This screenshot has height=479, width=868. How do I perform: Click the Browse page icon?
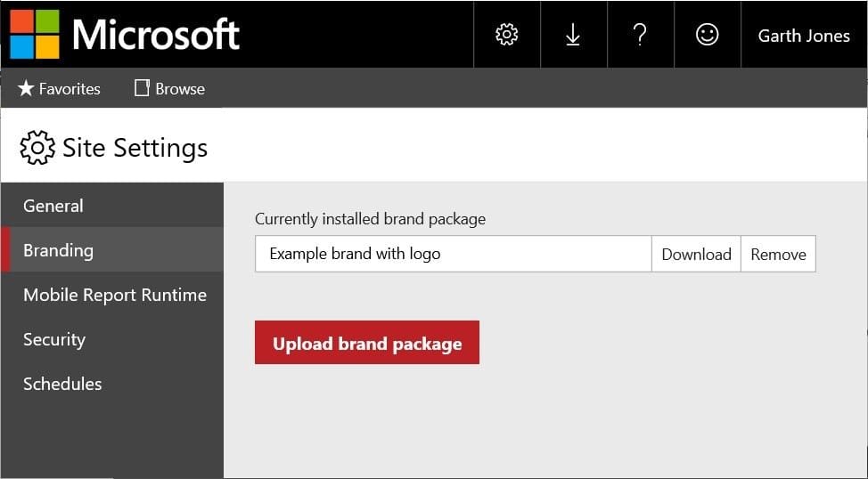tap(143, 88)
